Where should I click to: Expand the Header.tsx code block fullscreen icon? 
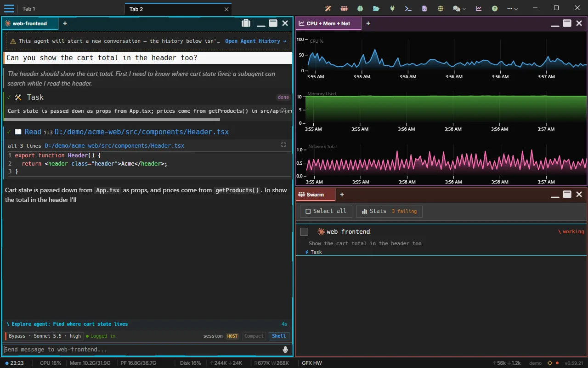pos(283,144)
